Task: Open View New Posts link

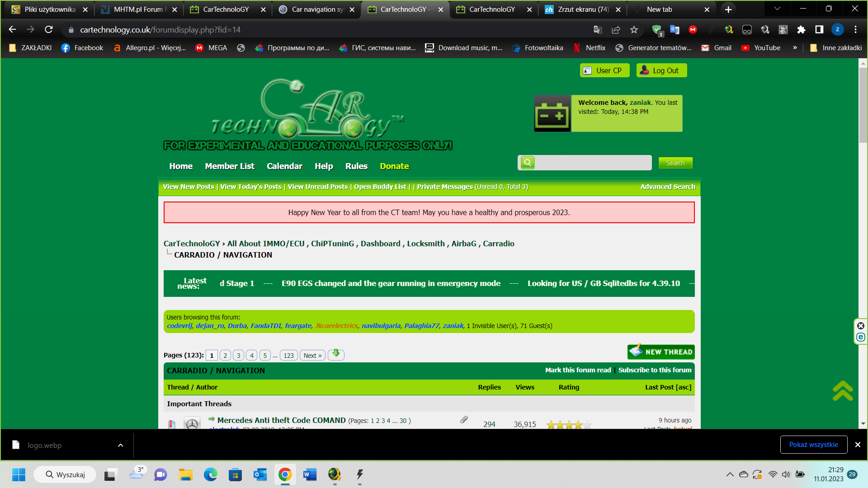Action: tap(189, 187)
